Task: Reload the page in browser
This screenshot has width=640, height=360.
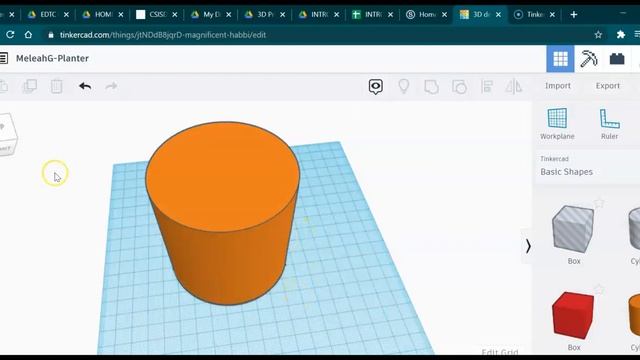Action: pos(10,35)
